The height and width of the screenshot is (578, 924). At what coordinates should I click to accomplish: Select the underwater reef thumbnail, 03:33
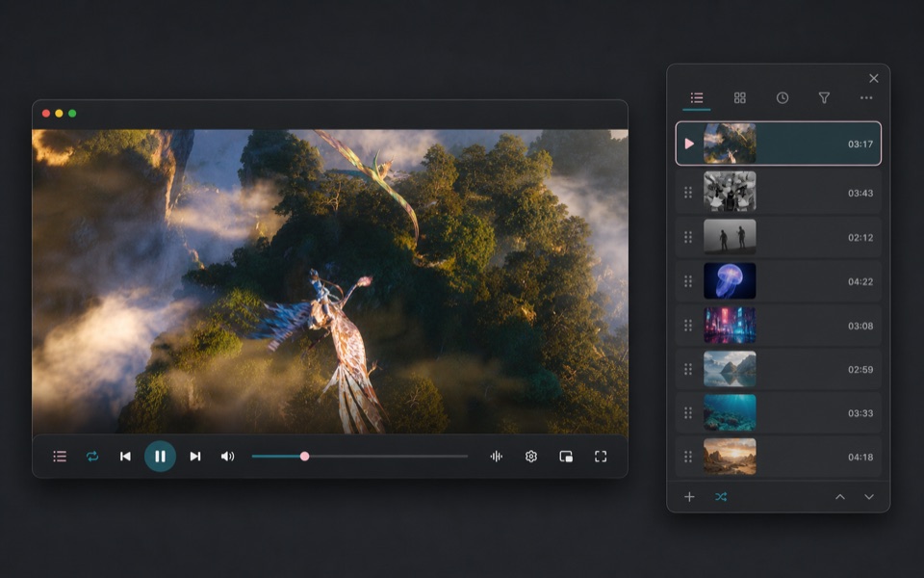[x=730, y=413]
